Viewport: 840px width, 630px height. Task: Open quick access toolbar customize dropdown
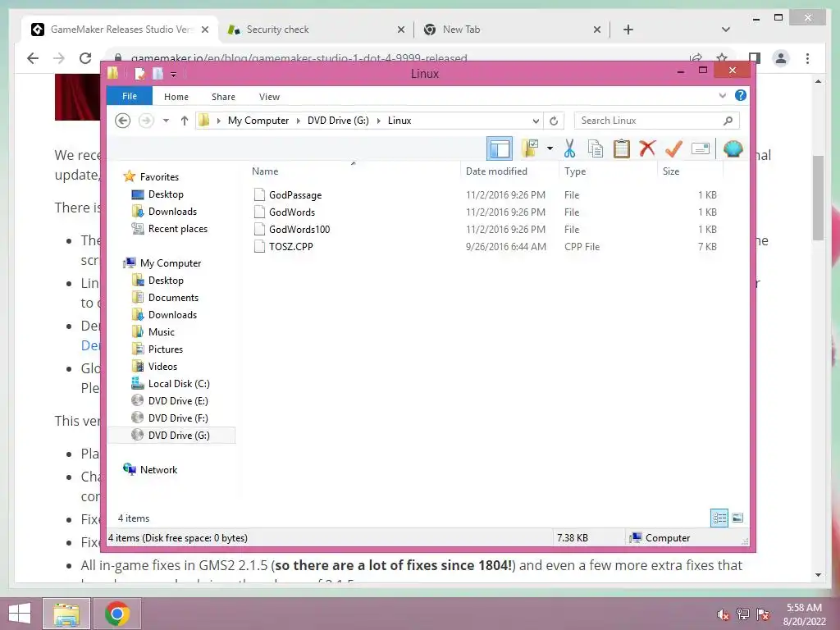pyautogui.click(x=174, y=75)
